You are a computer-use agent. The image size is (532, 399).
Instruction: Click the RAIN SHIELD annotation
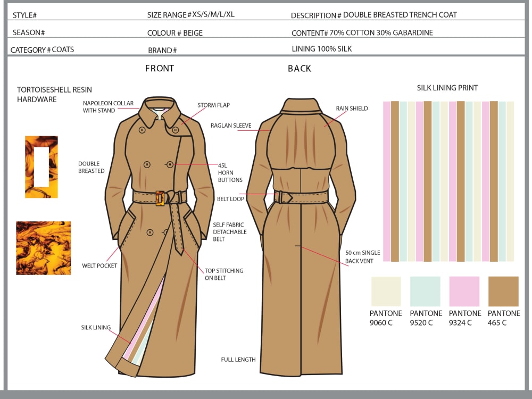[x=351, y=108]
